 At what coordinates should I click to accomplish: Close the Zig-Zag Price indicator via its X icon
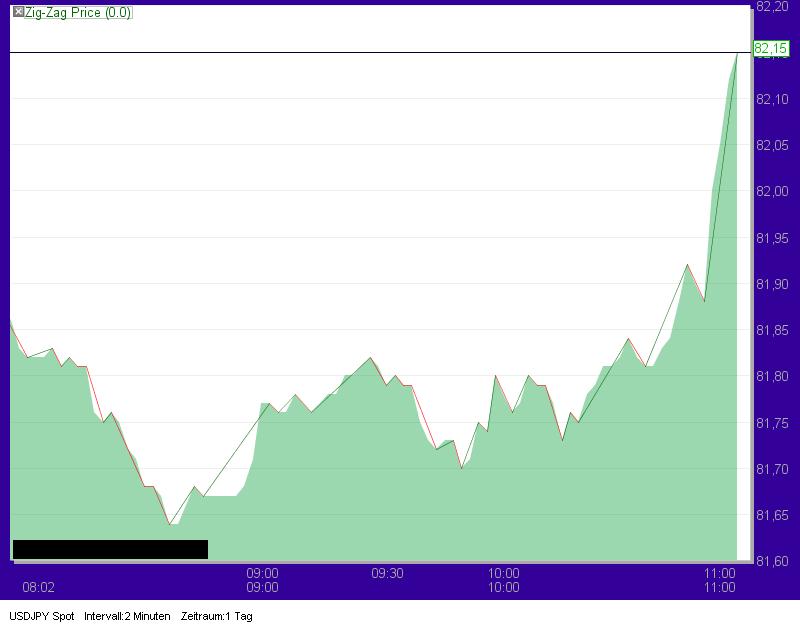tap(16, 13)
